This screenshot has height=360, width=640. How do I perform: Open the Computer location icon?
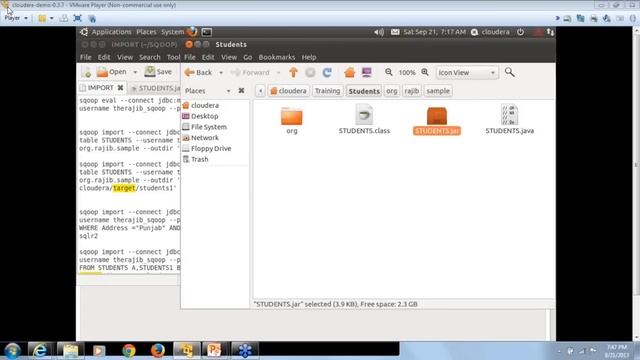click(367, 73)
